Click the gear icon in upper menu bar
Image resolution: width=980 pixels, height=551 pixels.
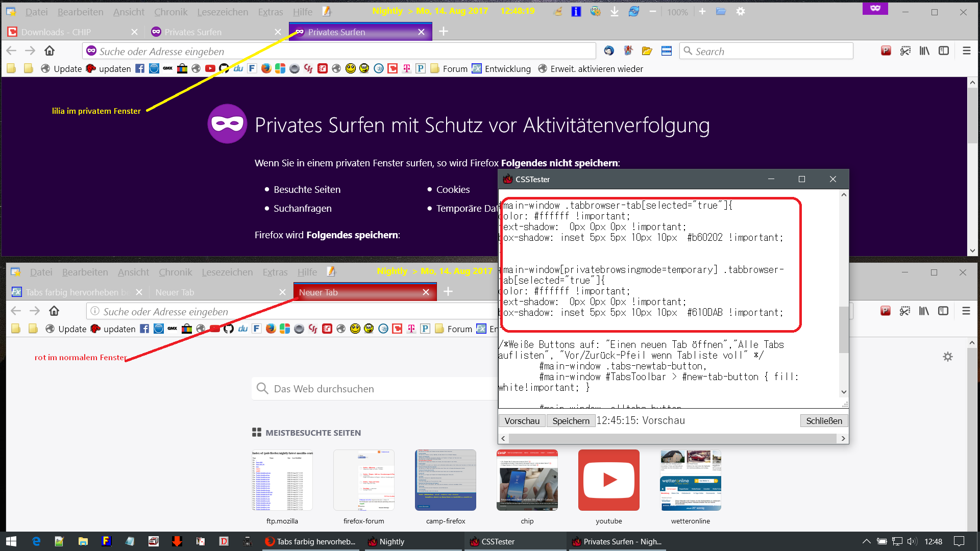click(x=741, y=11)
